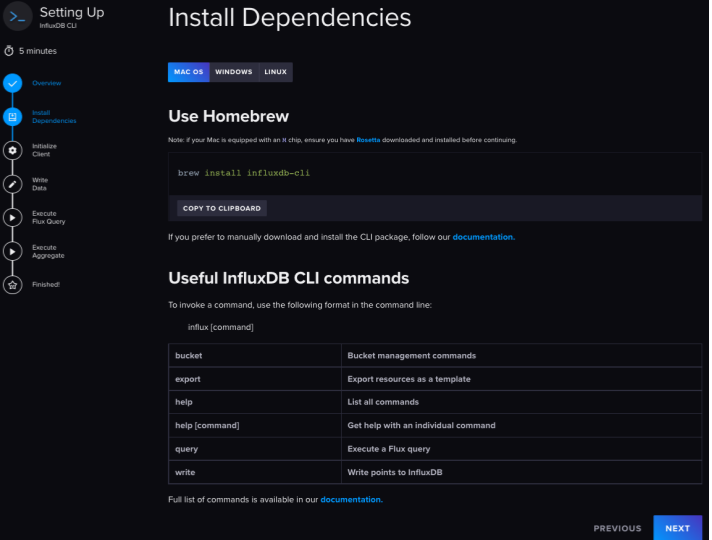Viewport: 712px width, 540px height.
Task: Open the Execute Aggregate play icon
Action: (13, 251)
